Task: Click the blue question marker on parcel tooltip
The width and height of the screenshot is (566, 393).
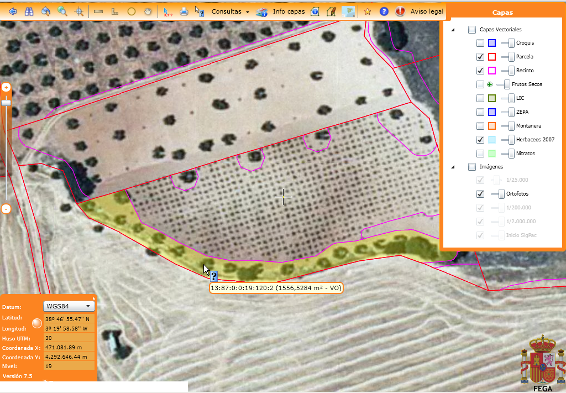Action: click(214, 276)
